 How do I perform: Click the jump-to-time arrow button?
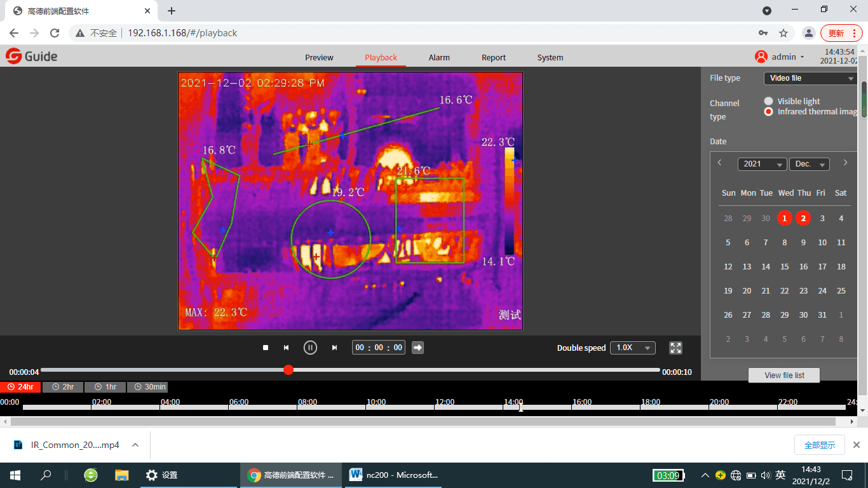[x=417, y=348]
